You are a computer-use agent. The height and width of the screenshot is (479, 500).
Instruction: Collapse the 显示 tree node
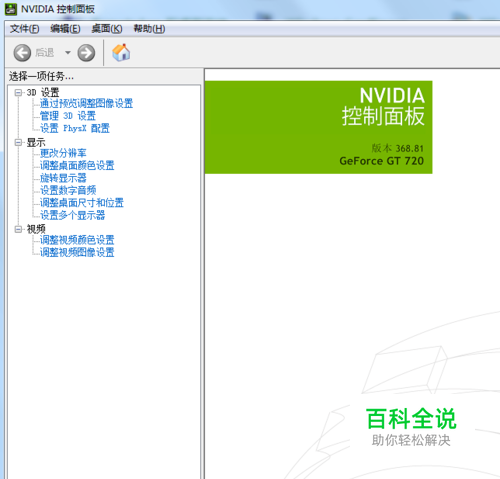18,142
